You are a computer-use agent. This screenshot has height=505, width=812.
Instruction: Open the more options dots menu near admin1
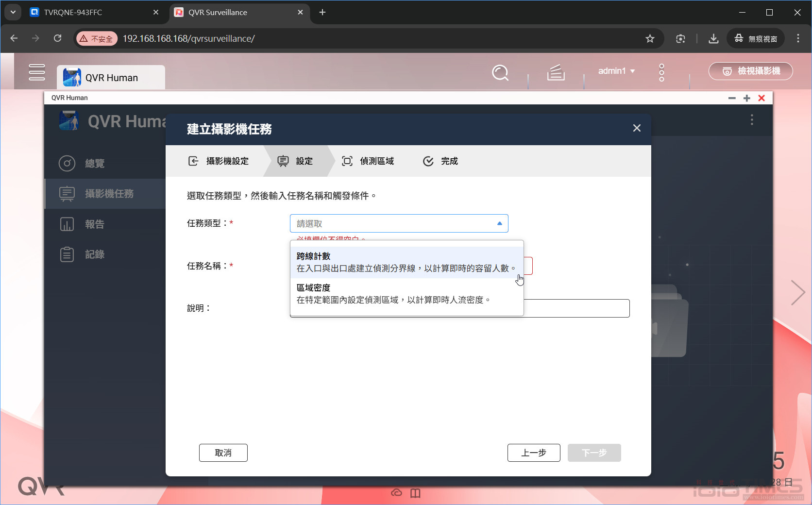pyautogui.click(x=661, y=72)
